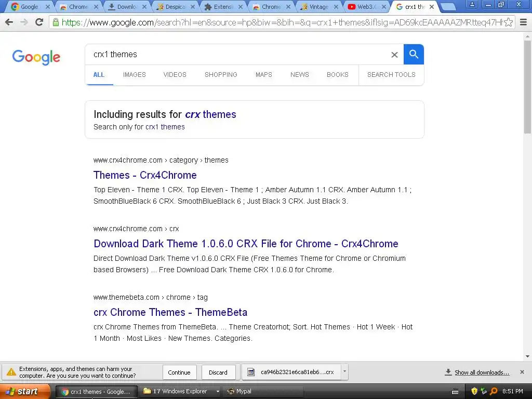This screenshot has height=399, width=532.
Task: Click the on-screen keyboard icon in the taskbar
Action: [x=455, y=392]
